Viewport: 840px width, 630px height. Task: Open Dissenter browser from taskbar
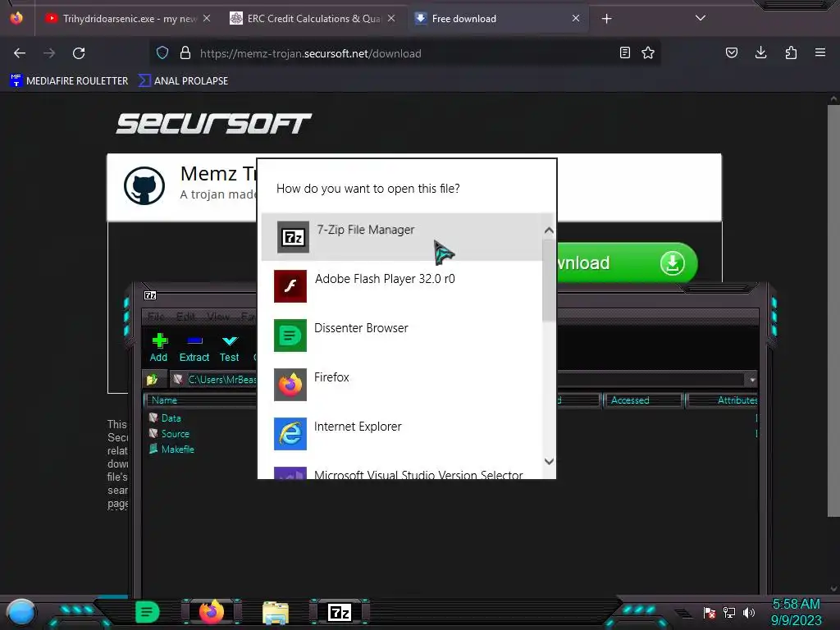pyautogui.click(x=147, y=612)
